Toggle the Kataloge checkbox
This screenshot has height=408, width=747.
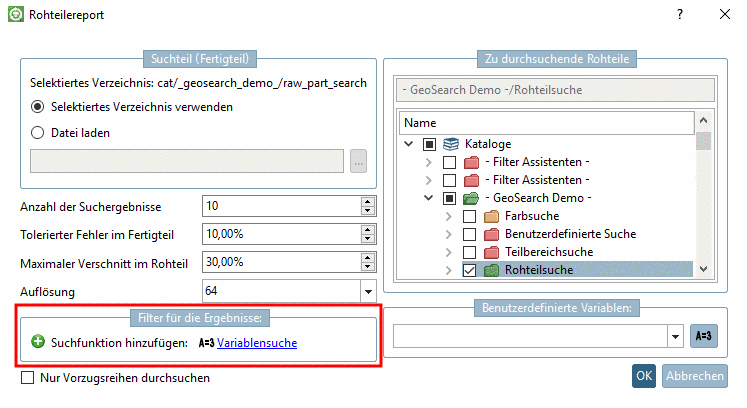429,144
